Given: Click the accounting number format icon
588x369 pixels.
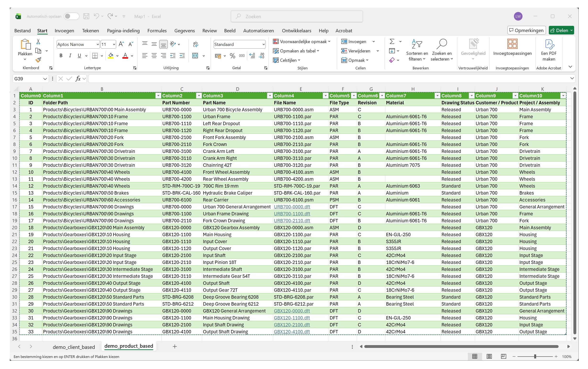Looking at the screenshot, I should tap(218, 56).
